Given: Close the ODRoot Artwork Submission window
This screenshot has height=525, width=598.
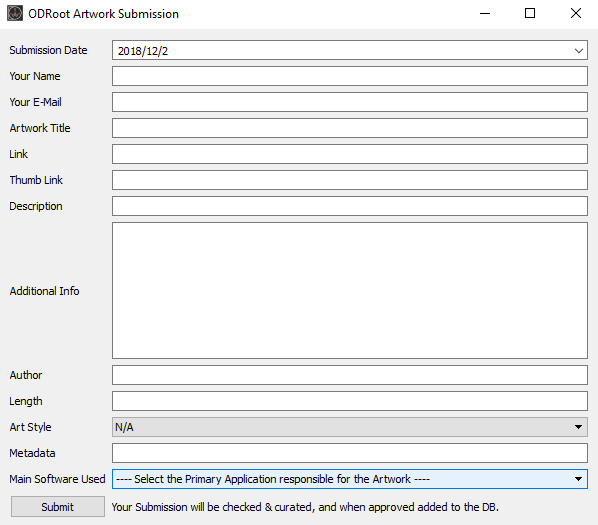Looking at the screenshot, I should 575,13.
